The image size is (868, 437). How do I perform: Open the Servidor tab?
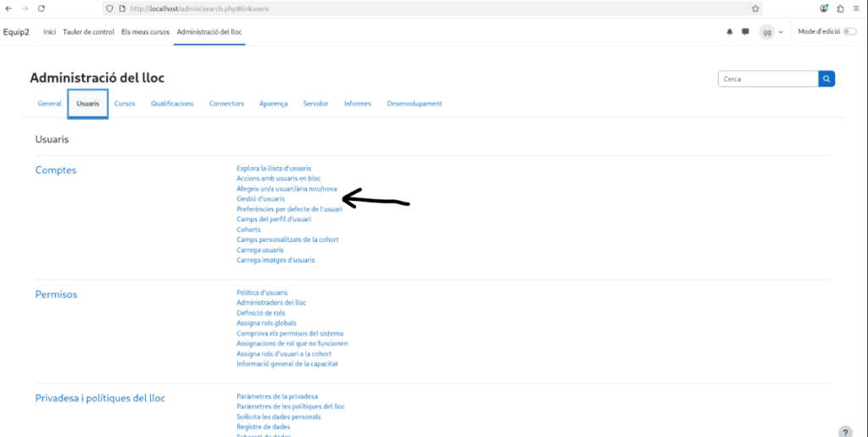pyautogui.click(x=315, y=104)
